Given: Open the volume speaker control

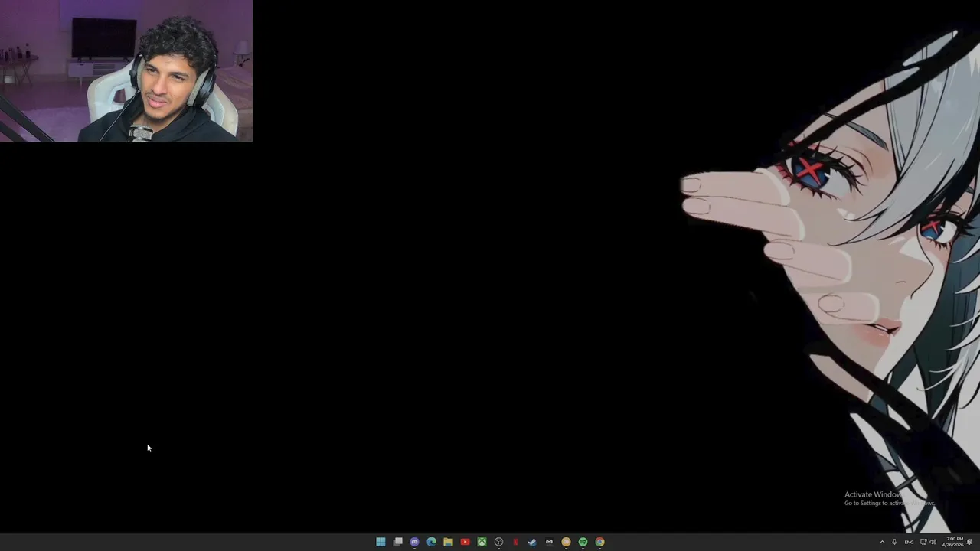Looking at the screenshot, I should [933, 542].
